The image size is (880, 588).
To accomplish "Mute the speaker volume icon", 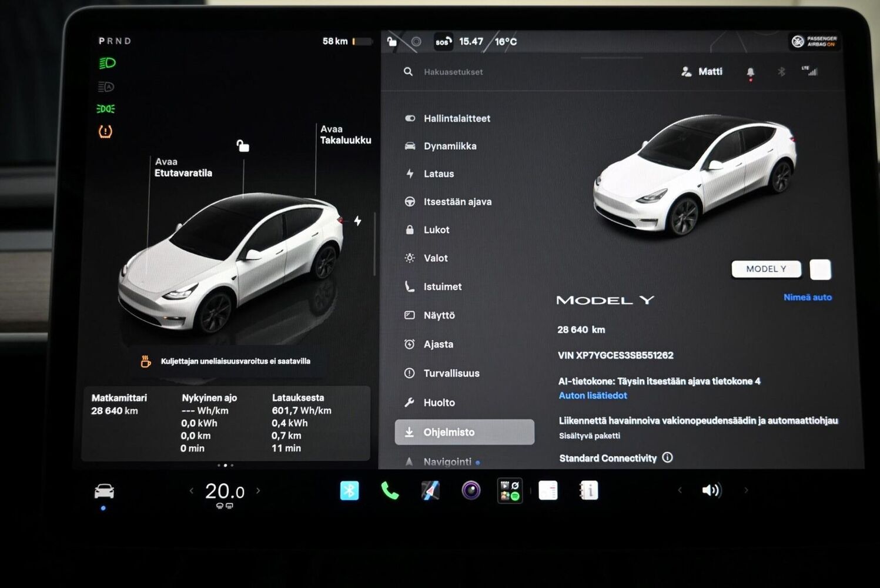I will [711, 490].
